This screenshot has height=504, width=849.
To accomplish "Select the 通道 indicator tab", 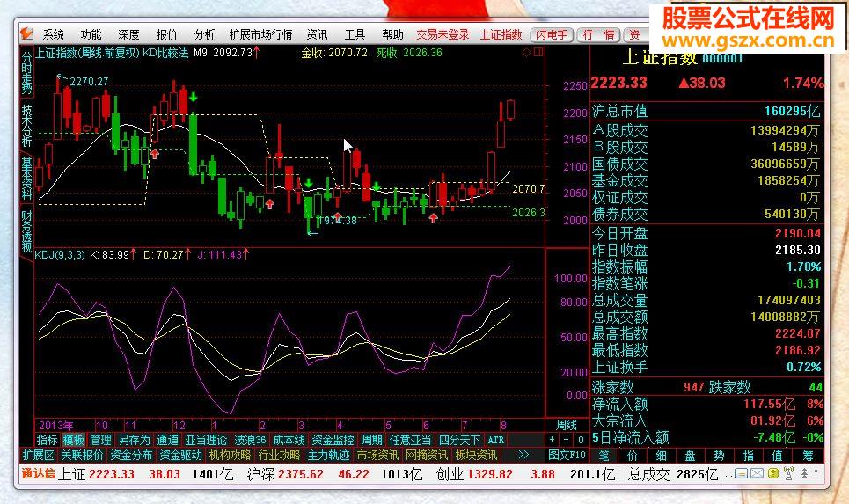I will [x=167, y=440].
